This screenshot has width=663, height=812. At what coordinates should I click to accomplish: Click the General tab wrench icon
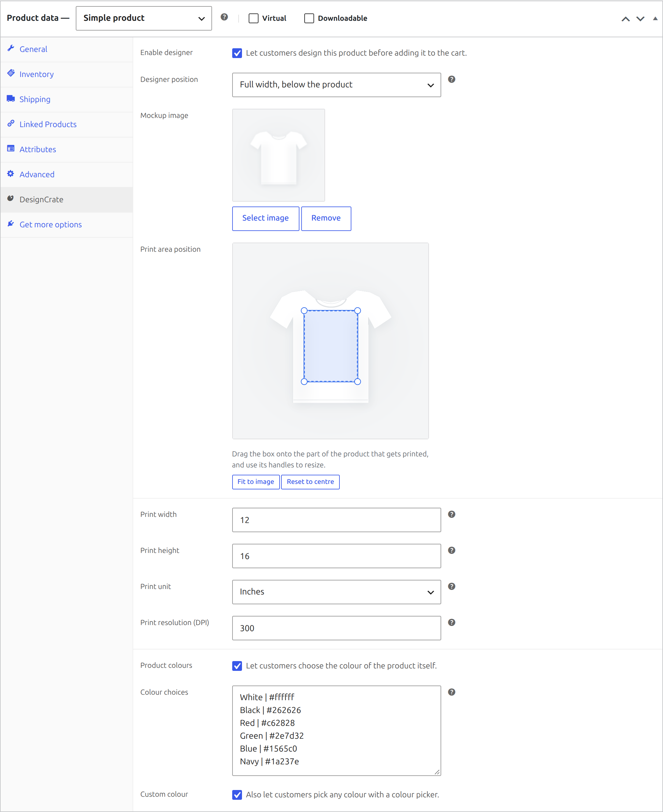tap(11, 49)
